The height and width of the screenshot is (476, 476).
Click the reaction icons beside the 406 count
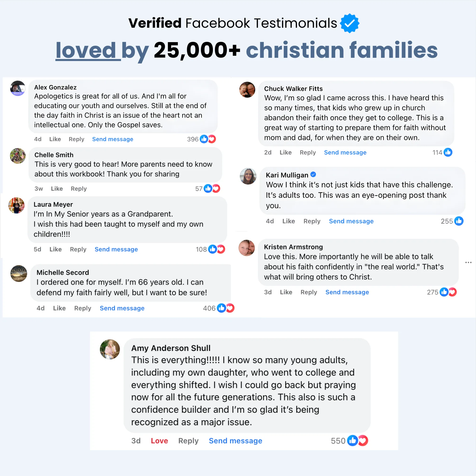tap(225, 308)
